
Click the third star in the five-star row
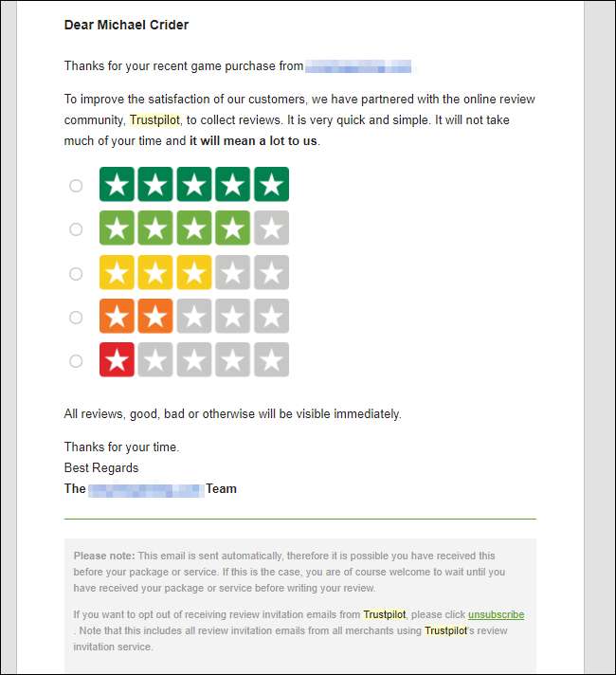pyautogui.click(x=193, y=185)
